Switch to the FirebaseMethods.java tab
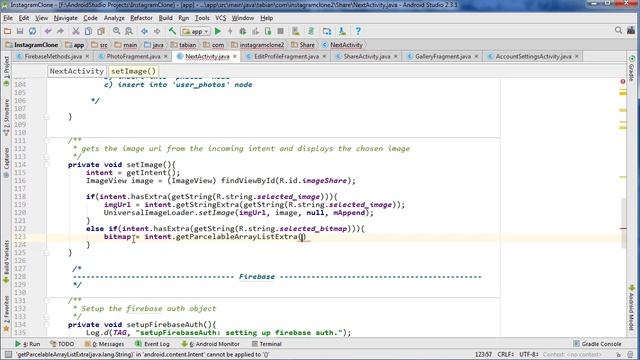640x360 pixels. click(x=53, y=56)
